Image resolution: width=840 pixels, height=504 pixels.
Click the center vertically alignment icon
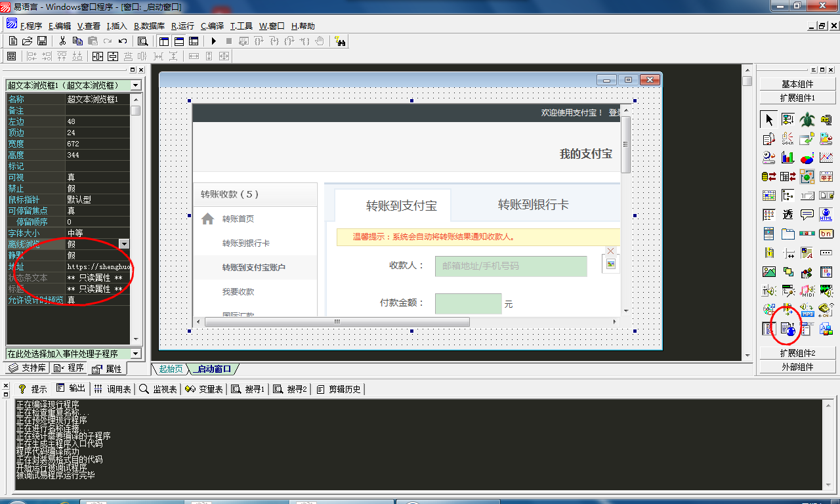click(113, 56)
